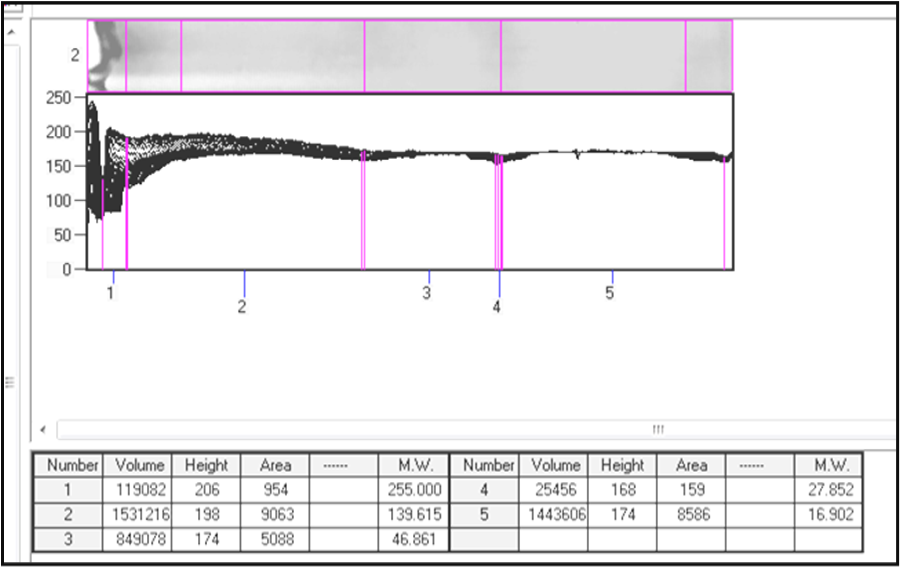The image size is (900, 567).
Task: Select the M.W. cell showing 16.902
Action: [x=828, y=514]
